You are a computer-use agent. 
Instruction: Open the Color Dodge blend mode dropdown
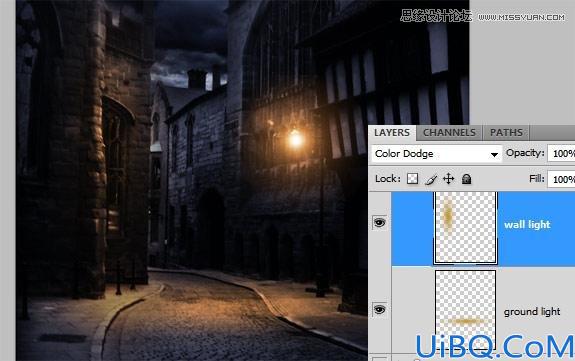436,154
